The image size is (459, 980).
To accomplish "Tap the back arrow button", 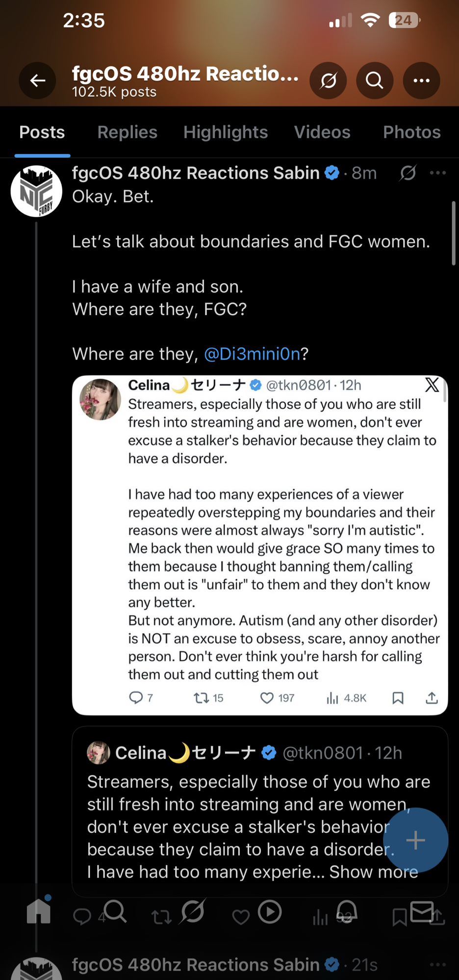I will pos(37,80).
